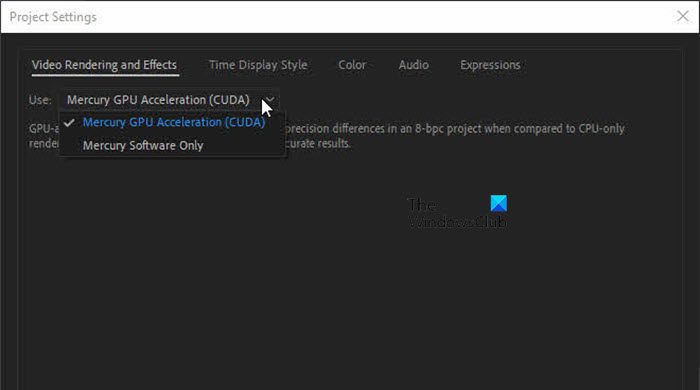
Task: Click the "Use:" label
Action: (x=40, y=100)
